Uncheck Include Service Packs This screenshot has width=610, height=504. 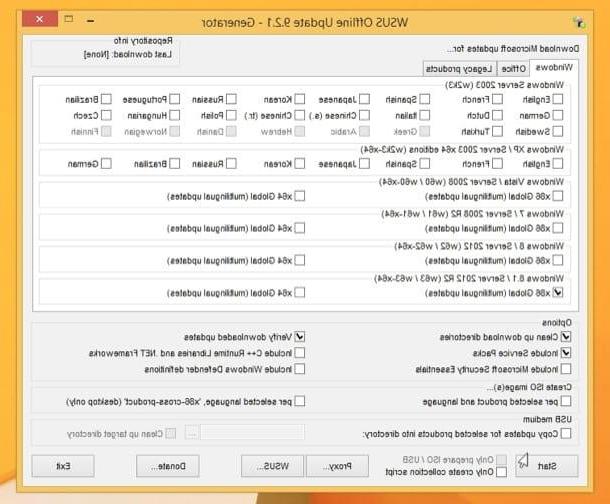(566, 353)
